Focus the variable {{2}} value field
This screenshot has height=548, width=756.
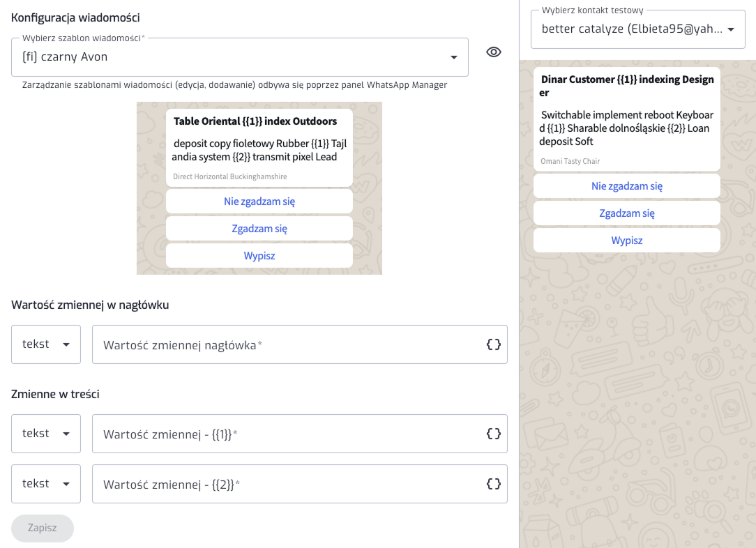click(286, 484)
